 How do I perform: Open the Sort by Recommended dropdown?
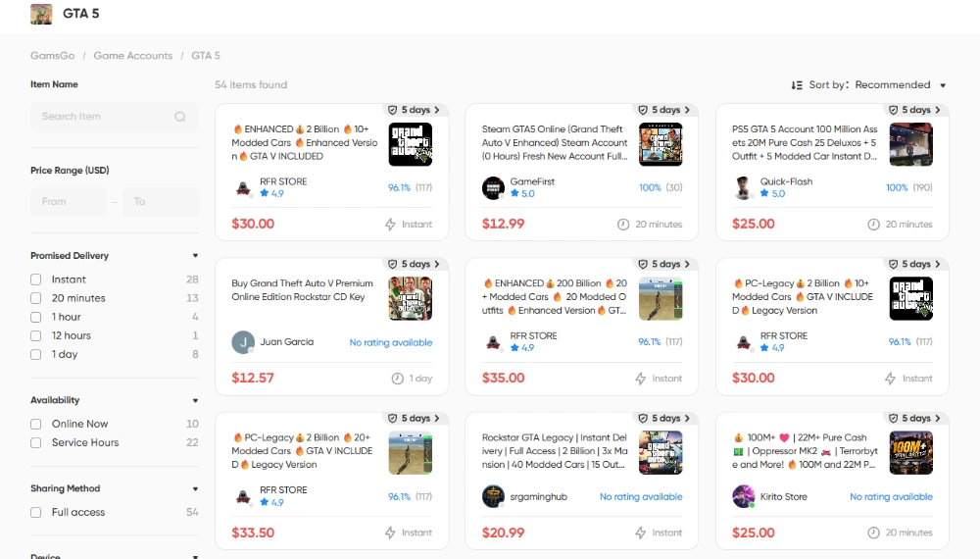[900, 85]
